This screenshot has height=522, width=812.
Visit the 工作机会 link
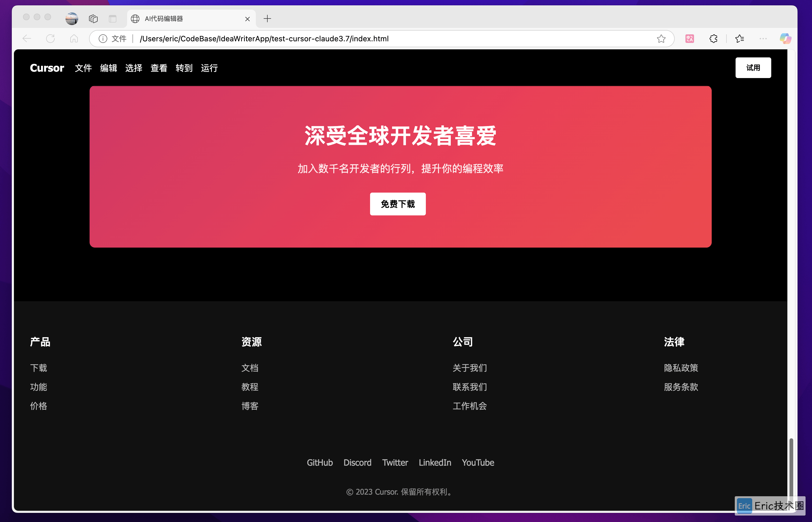(470, 406)
